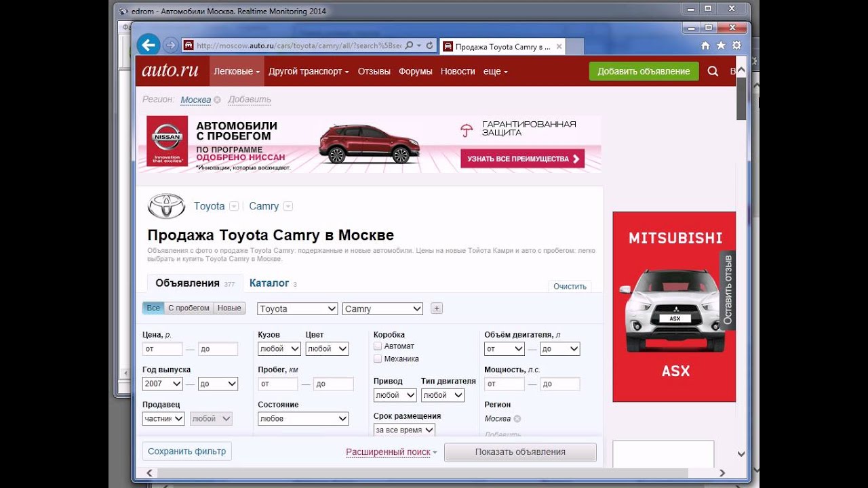Switch to the Каталог tab

pyautogui.click(x=269, y=283)
